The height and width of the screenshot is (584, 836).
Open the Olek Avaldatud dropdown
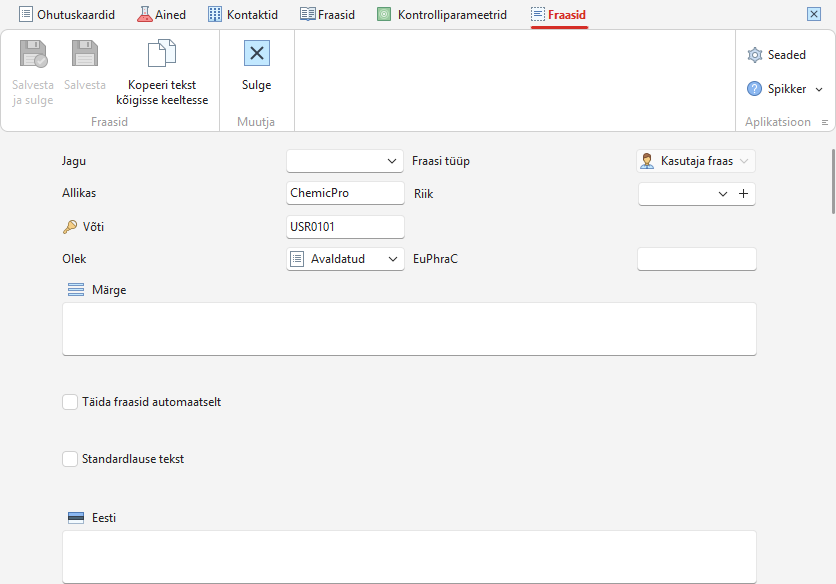click(x=345, y=259)
